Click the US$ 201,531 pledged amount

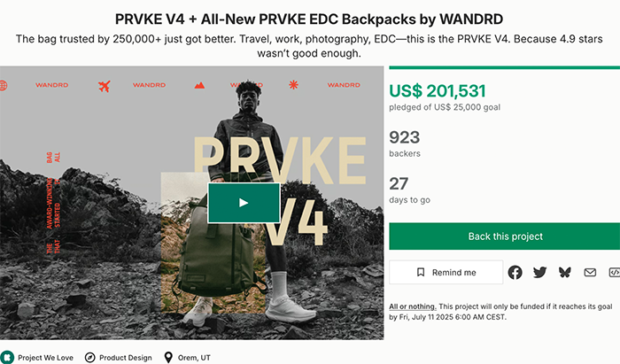point(438,91)
